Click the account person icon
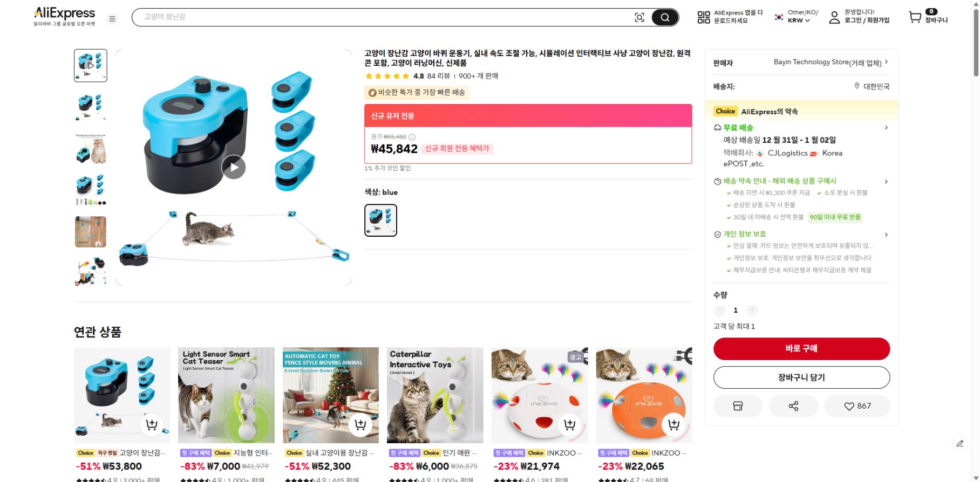 (834, 17)
